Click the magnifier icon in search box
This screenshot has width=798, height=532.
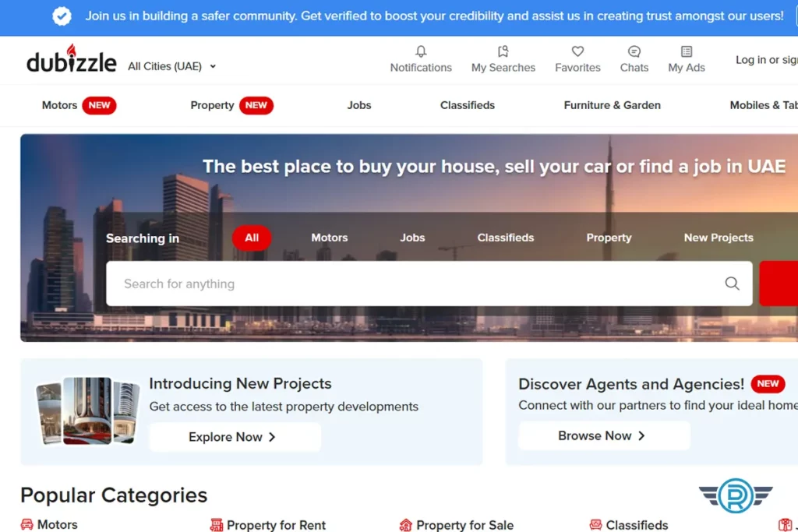[732, 284]
